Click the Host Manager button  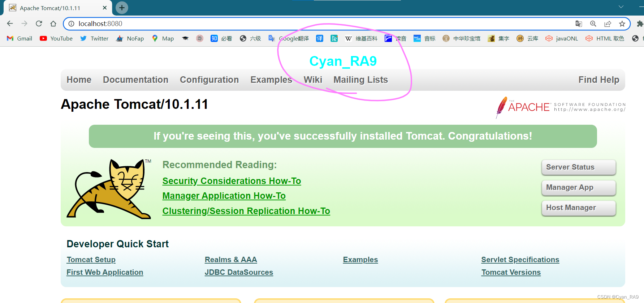pyautogui.click(x=579, y=208)
